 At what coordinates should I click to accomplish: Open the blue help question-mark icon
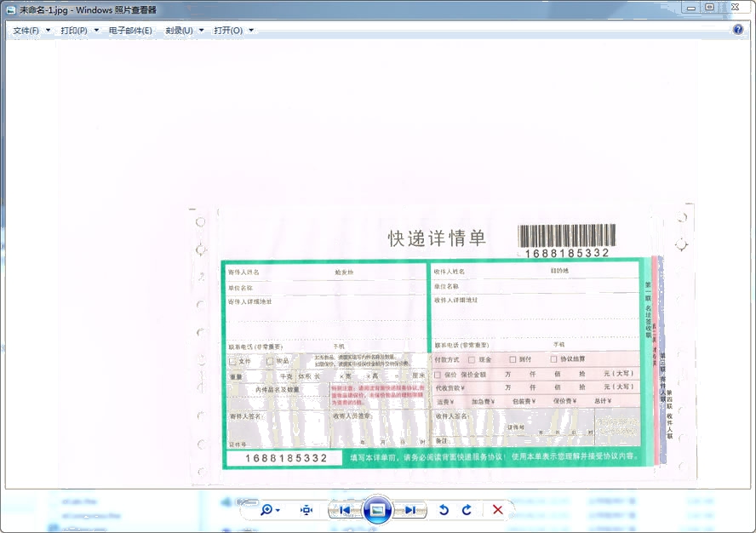click(738, 30)
